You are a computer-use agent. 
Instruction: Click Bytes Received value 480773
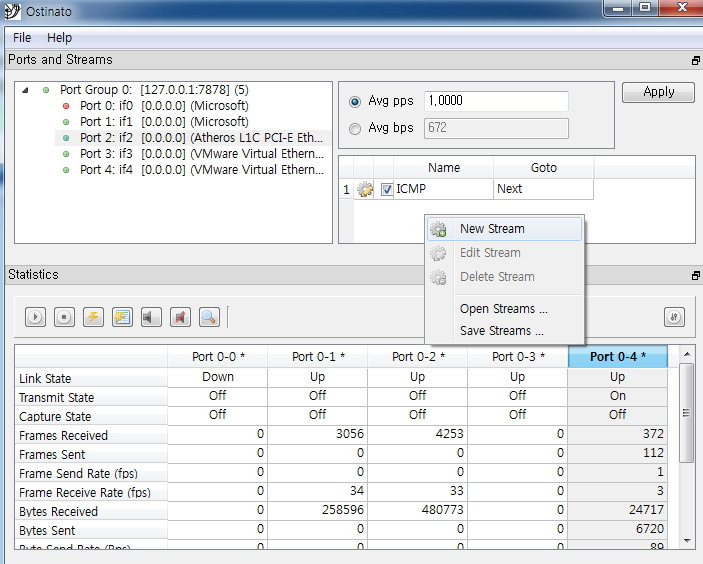[x=418, y=510]
